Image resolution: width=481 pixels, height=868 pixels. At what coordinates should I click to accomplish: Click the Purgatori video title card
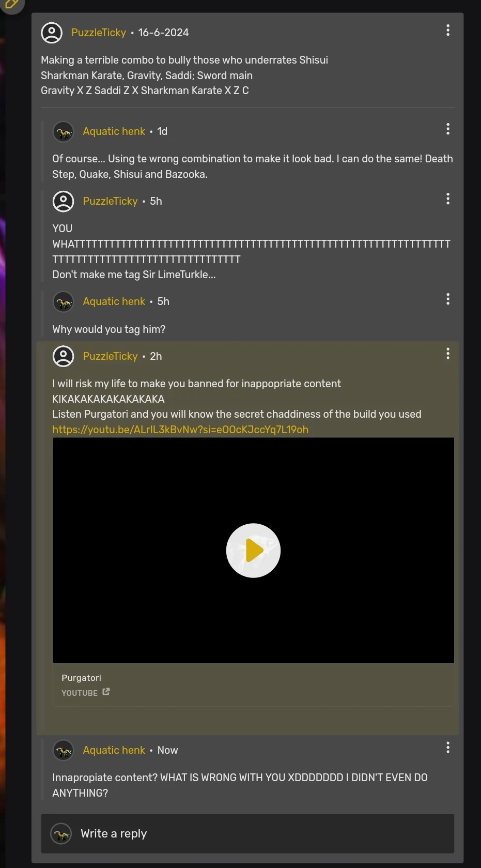pyautogui.click(x=253, y=684)
